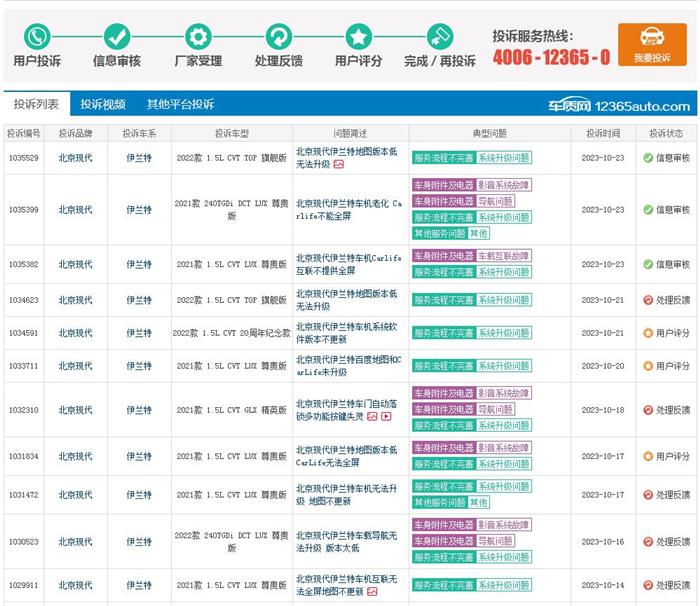
Task: Click date 2023-10-14 in row 1029911
Action: coord(603,585)
